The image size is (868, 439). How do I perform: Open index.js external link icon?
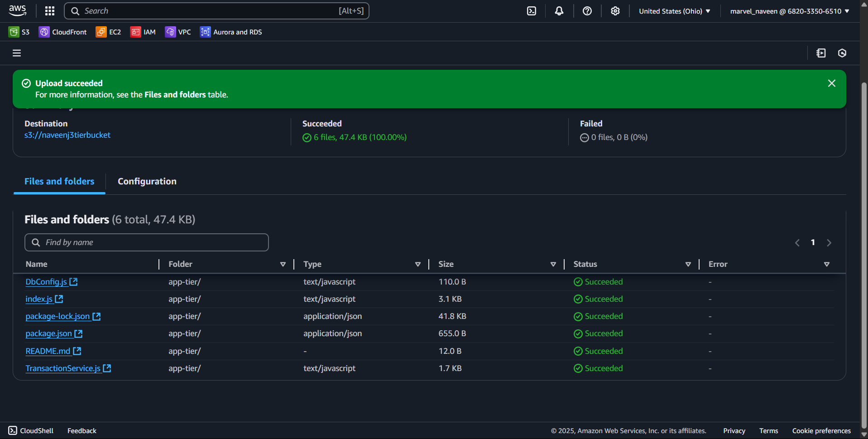pos(59,299)
